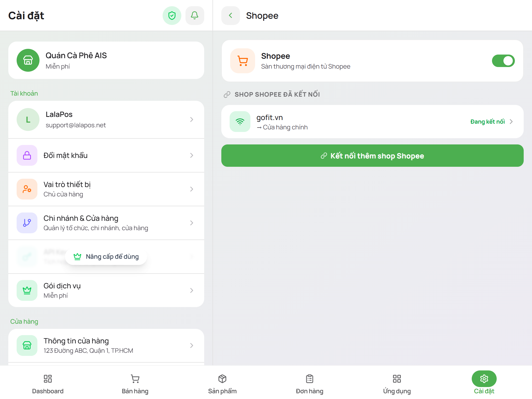Click the green shield security icon
The image size is (532, 399).
coord(172,16)
